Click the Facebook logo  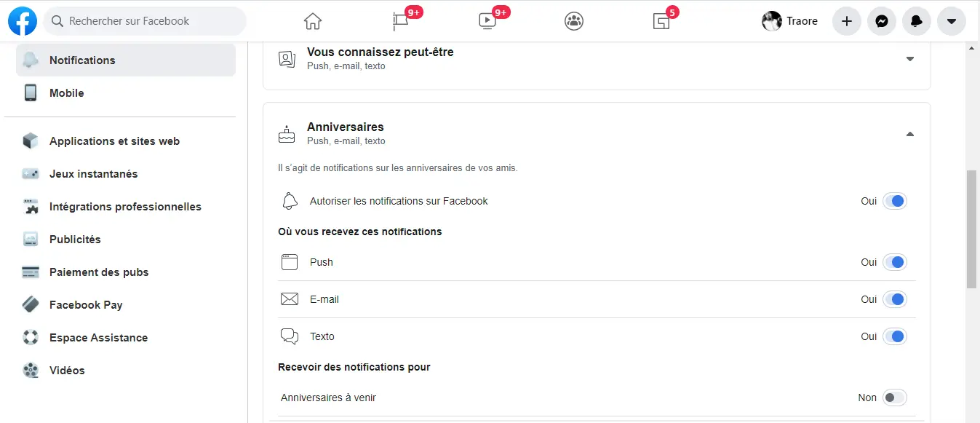click(x=23, y=21)
